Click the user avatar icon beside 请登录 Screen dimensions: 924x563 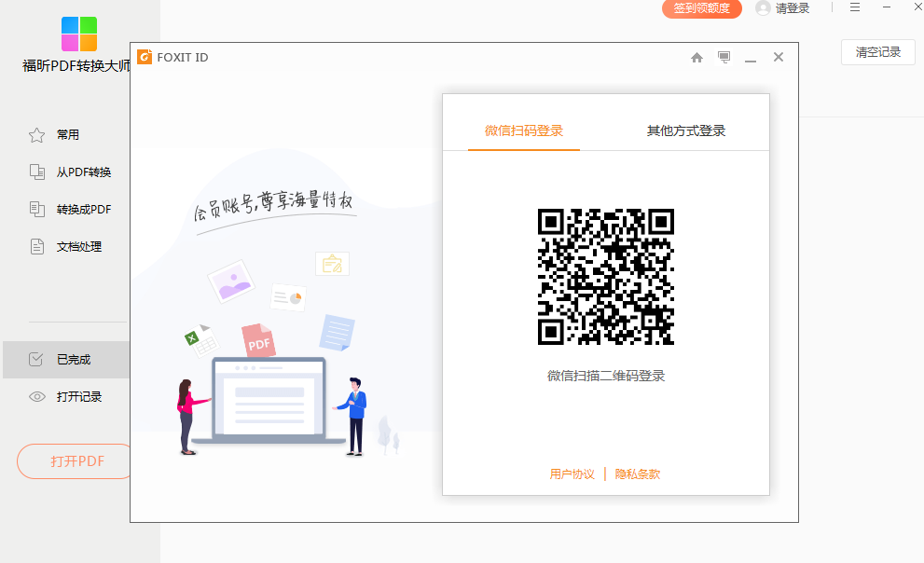(x=763, y=8)
